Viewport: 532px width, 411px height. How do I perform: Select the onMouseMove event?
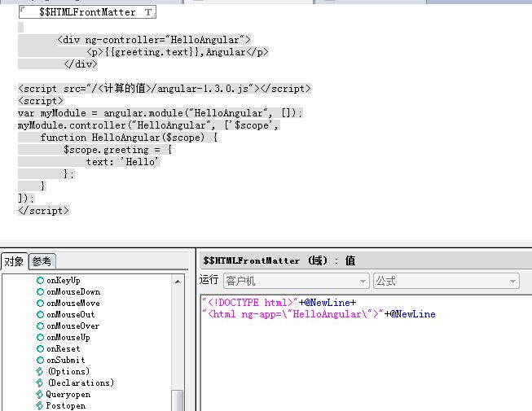point(73,304)
